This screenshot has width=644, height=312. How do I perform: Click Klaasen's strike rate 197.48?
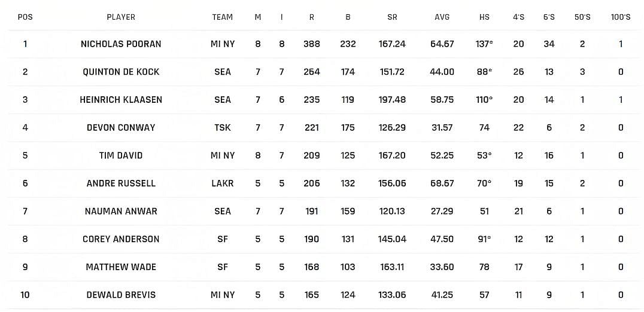pyautogui.click(x=392, y=100)
